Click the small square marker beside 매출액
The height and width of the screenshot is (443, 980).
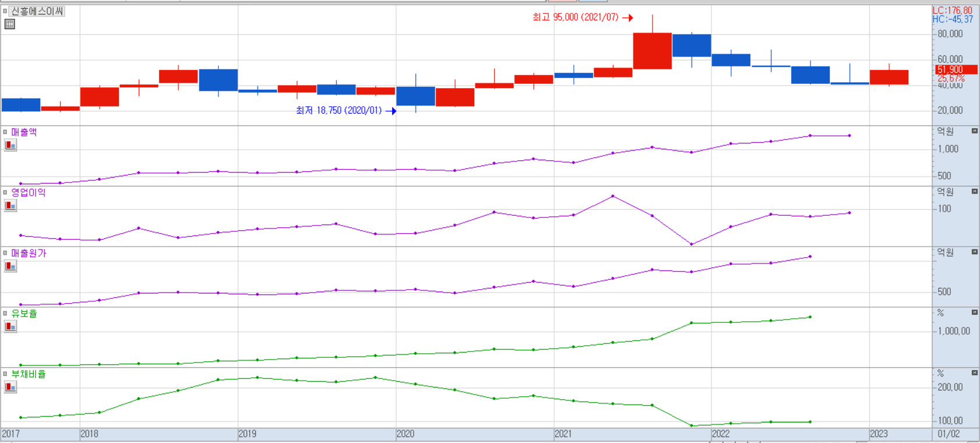(5, 132)
